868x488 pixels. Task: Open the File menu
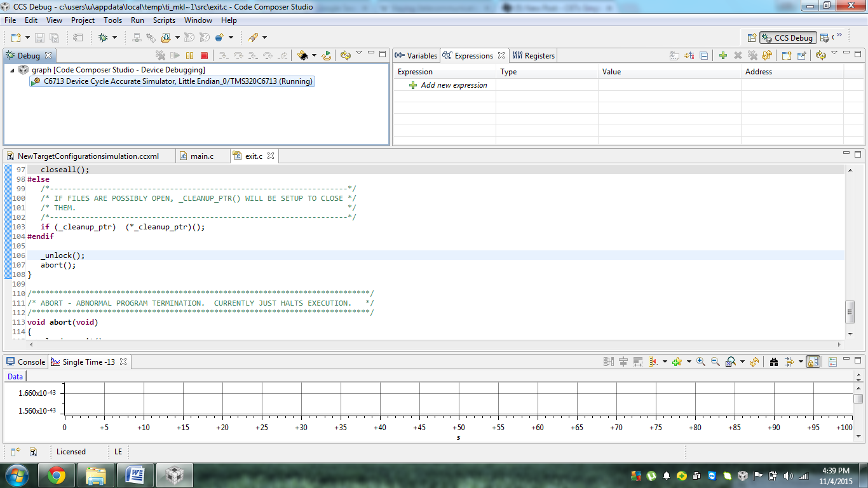[10, 20]
